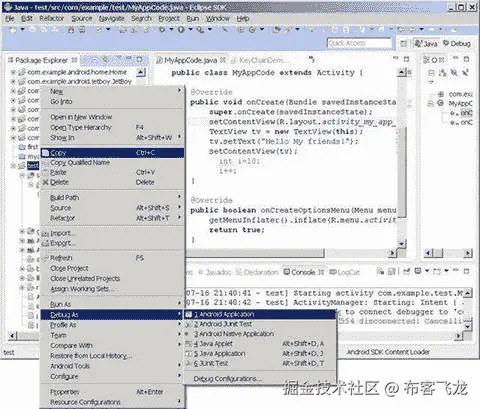Click Display Selected Console icon
The image size is (480, 409).
(x=418, y=272)
